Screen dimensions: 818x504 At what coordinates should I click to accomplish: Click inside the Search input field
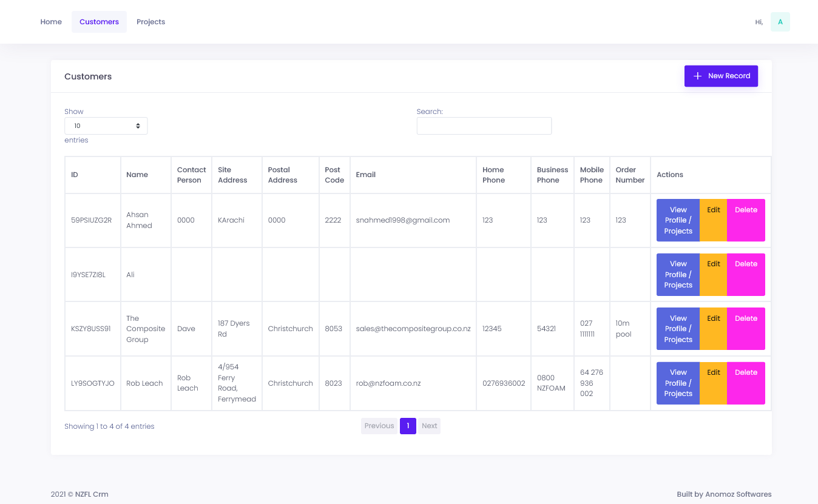tap(484, 126)
